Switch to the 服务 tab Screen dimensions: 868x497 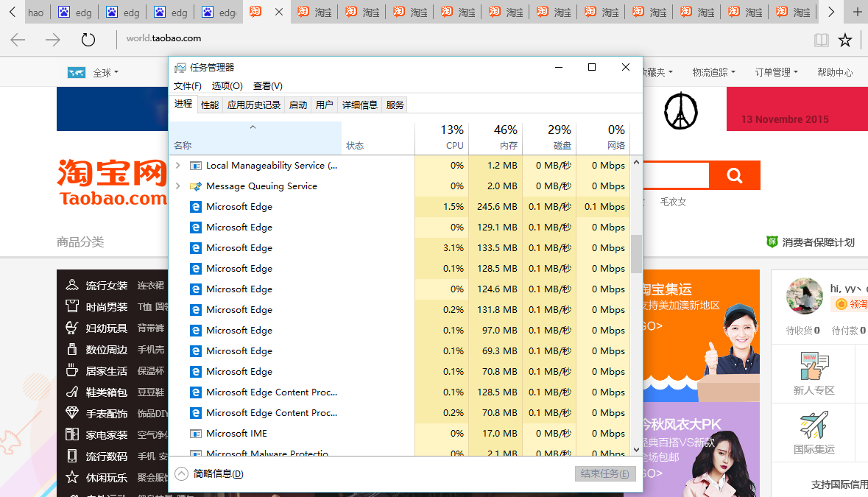click(x=395, y=105)
